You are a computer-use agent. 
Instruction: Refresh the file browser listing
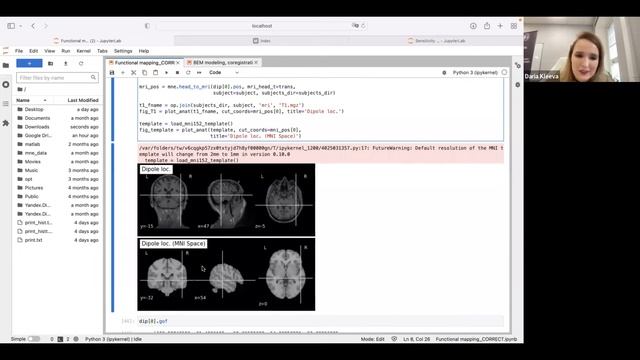tap(81, 64)
